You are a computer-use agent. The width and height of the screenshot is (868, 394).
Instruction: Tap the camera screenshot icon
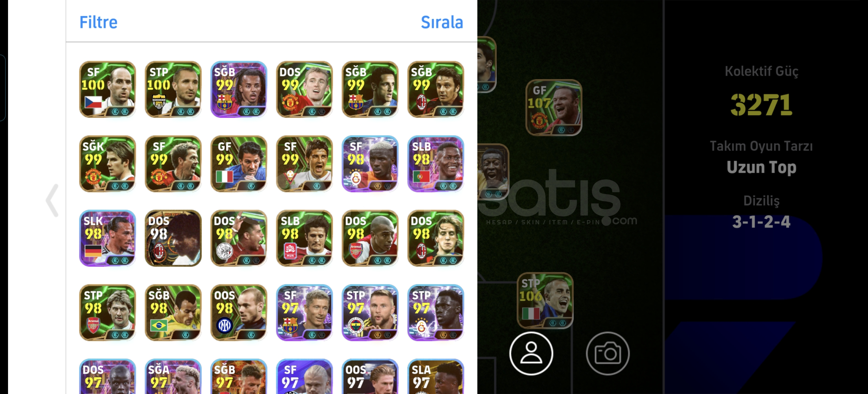click(607, 354)
